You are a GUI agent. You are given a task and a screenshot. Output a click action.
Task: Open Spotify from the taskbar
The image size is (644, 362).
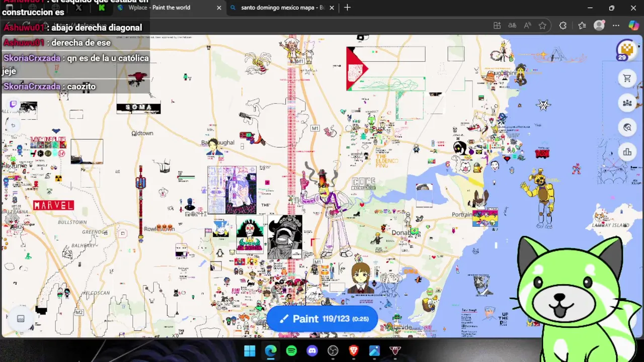tap(291, 350)
